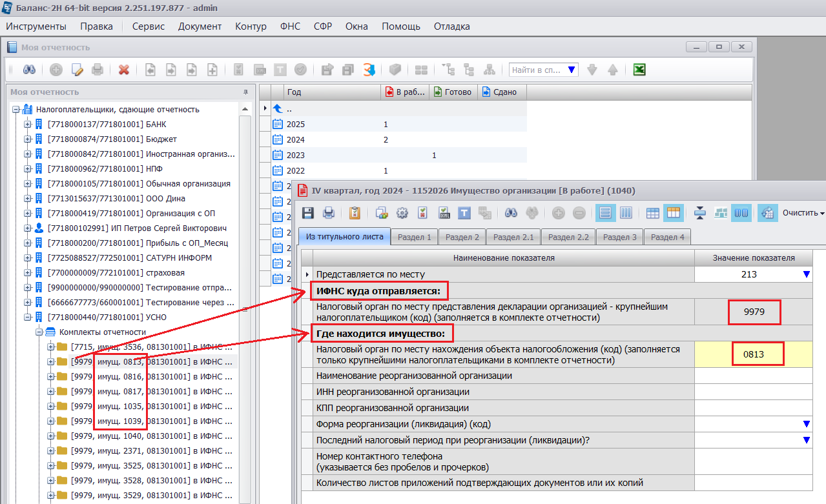This screenshot has width=826, height=504.
Task: Click the pin icon on Моя отчетность panel
Action: point(245,92)
